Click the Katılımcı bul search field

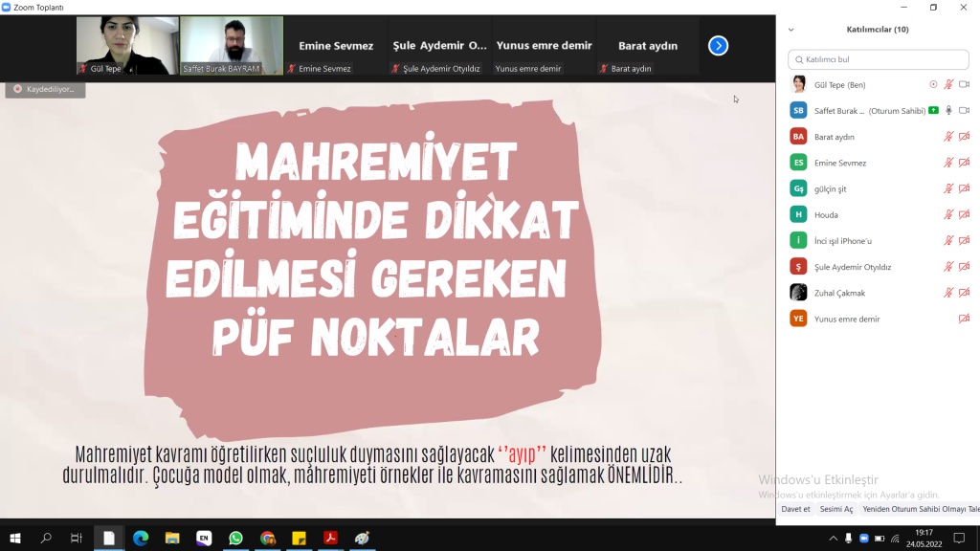click(877, 59)
